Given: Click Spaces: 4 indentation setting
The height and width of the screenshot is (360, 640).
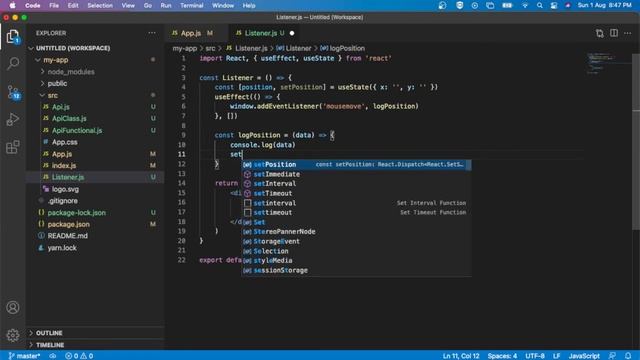Looking at the screenshot, I should (x=502, y=356).
